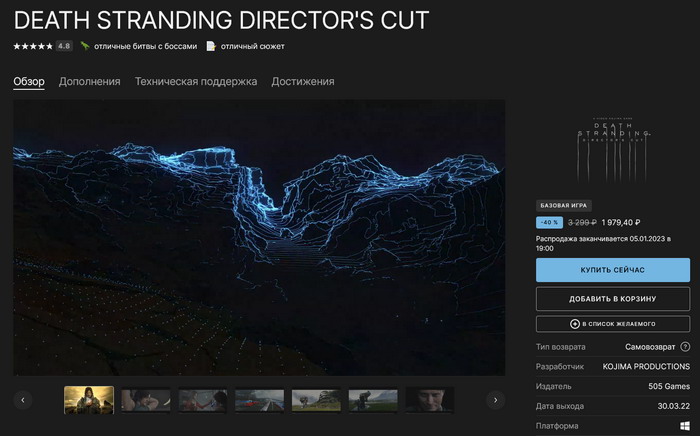Click the отличные битвы с боссами tag

coord(146,46)
